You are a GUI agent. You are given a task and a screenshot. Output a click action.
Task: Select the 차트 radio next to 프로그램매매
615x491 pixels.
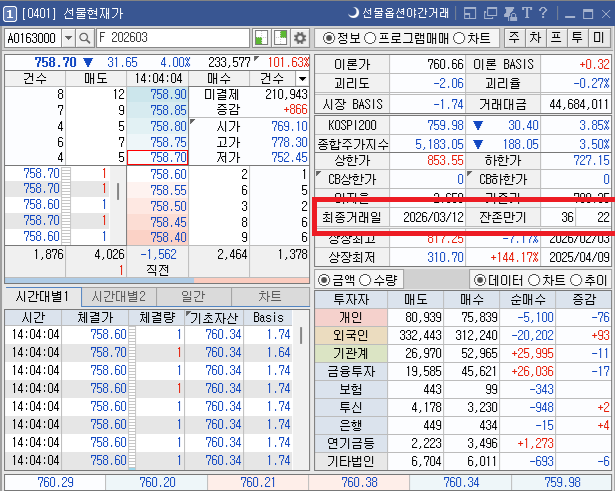coord(459,38)
